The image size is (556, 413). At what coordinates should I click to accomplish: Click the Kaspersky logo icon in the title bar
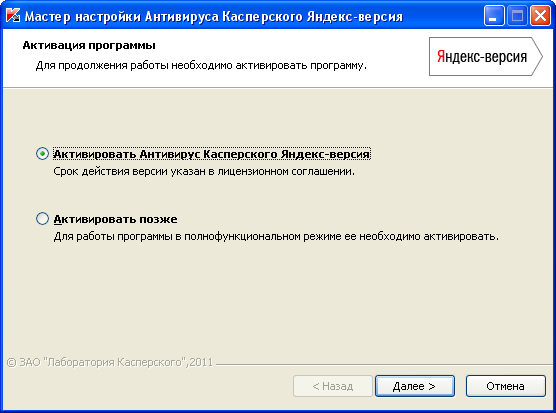(x=13, y=15)
